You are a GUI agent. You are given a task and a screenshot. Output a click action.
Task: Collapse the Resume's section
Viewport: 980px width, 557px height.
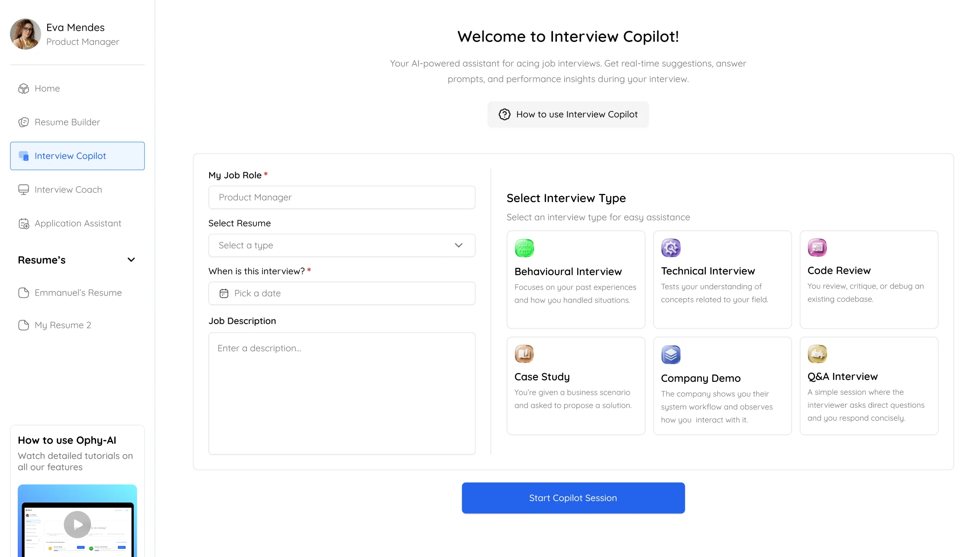(x=131, y=260)
